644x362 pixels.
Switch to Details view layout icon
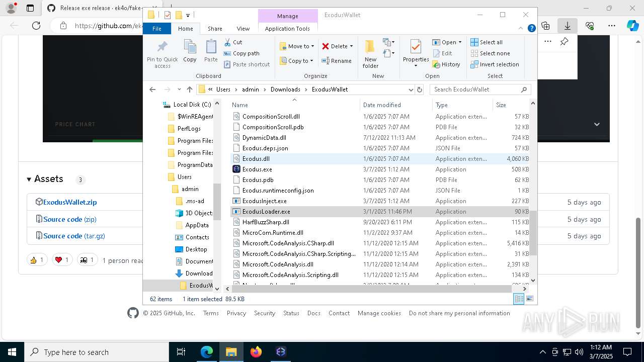pos(519,299)
